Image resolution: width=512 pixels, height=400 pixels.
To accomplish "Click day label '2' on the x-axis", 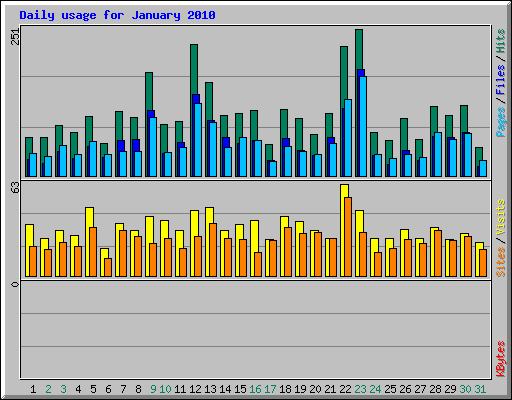I will tap(48, 389).
